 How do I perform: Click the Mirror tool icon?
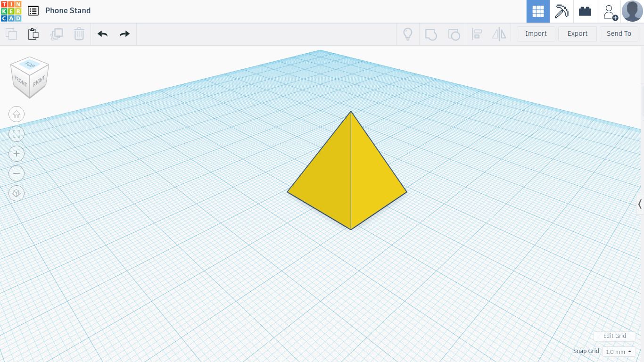pyautogui.click(x=499, y=34)
